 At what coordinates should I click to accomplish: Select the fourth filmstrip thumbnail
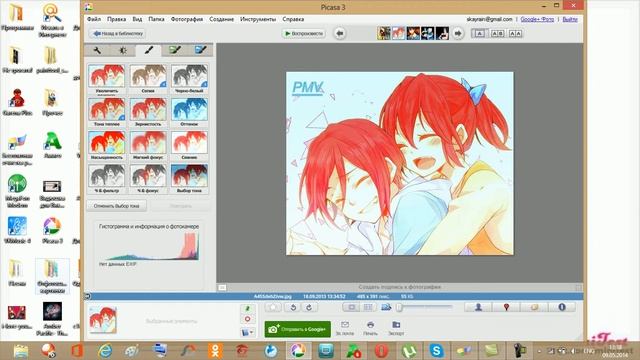[427, 33]
